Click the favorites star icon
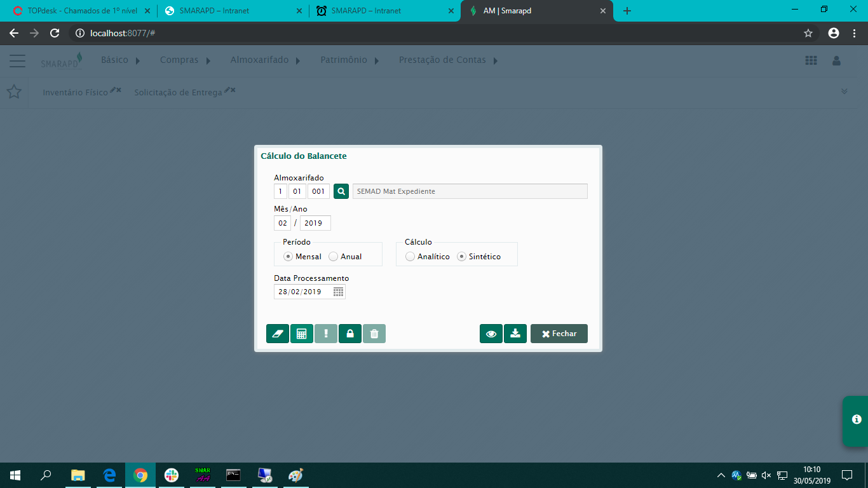This screenshot has width=868, height=488. (x=14, y=92)
